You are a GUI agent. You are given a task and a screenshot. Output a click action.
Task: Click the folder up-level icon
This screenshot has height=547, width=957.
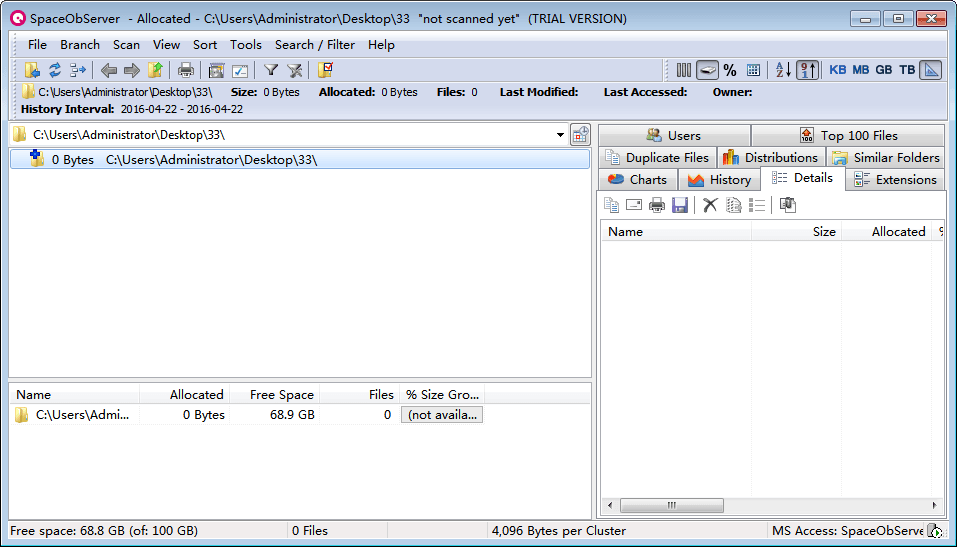coord(155,70)
